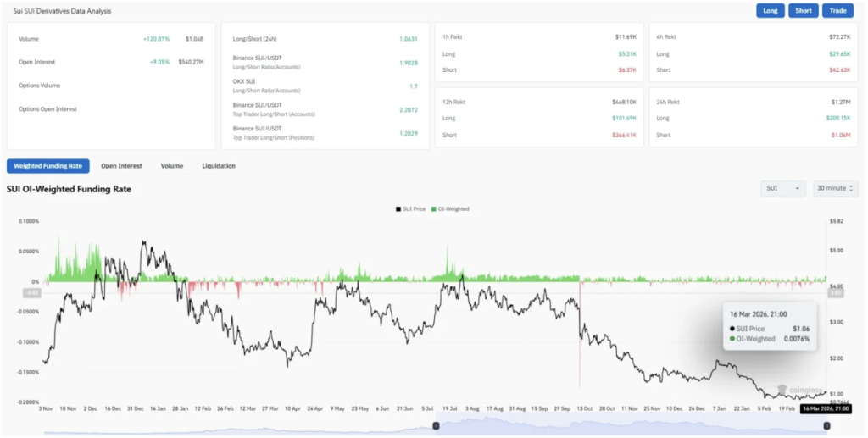This screenshot has height=438, width=868.
Task: Select the Weighted Funding Rate tab
Action: point(47,166)
